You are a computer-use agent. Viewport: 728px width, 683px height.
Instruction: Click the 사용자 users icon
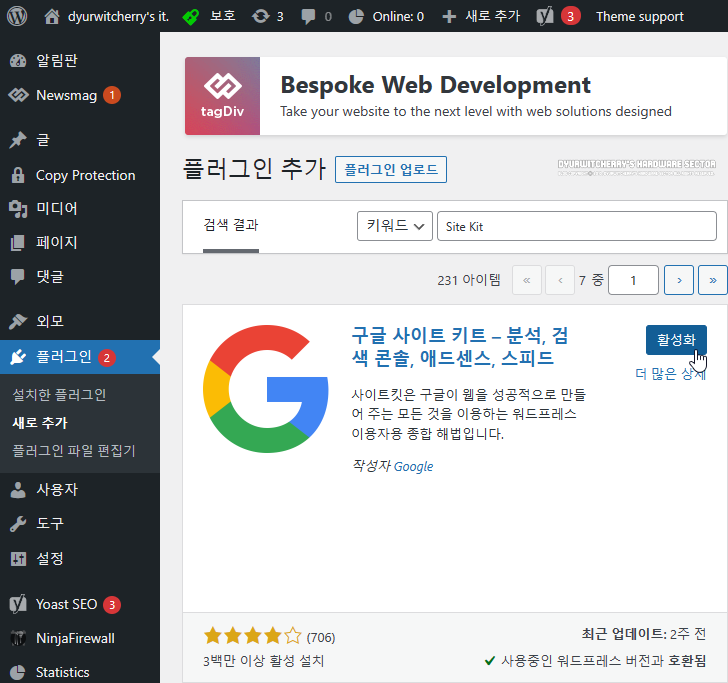[18, 490]
